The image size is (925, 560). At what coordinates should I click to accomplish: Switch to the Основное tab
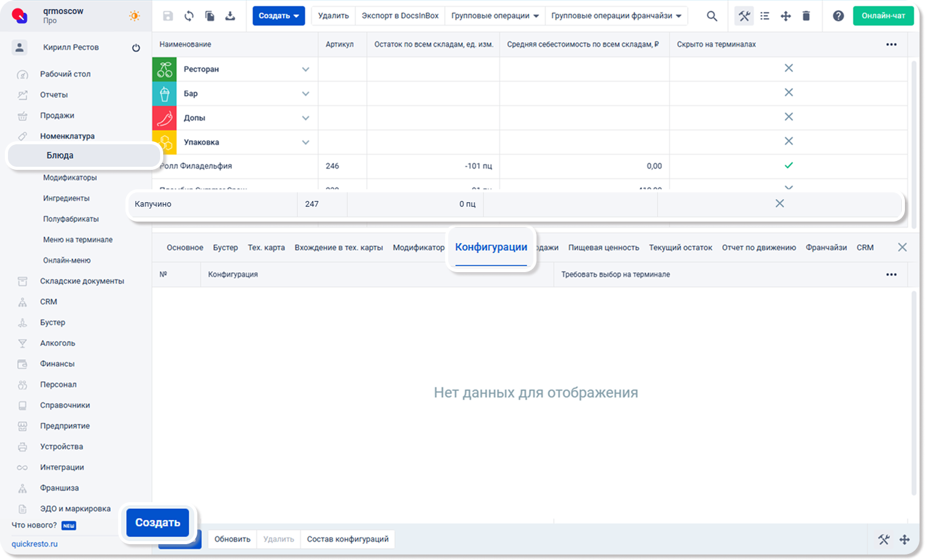(x=185, y=248)
